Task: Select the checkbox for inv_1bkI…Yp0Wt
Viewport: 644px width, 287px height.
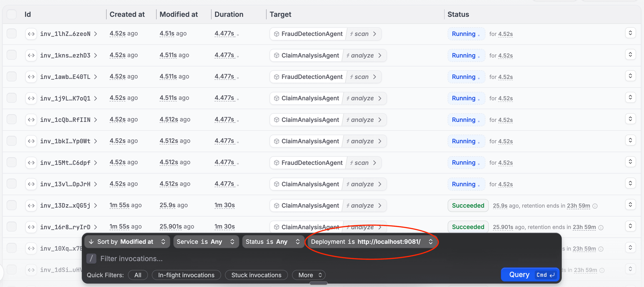Action: (12, 141)
